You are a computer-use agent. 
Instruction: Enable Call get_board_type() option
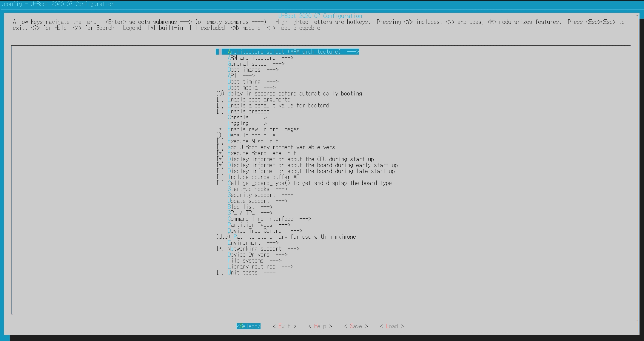point(304,183)
